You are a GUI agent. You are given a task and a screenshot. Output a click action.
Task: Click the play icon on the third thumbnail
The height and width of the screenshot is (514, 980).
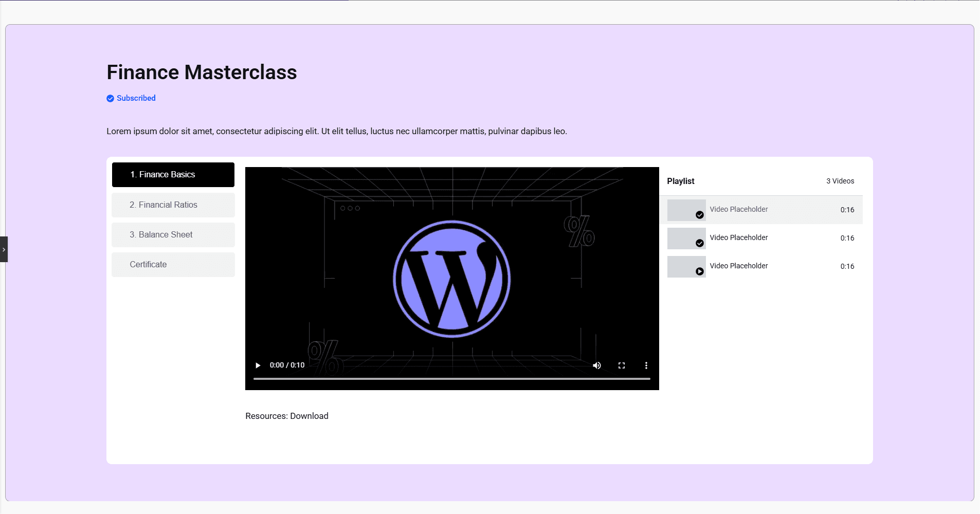point(700,271)
